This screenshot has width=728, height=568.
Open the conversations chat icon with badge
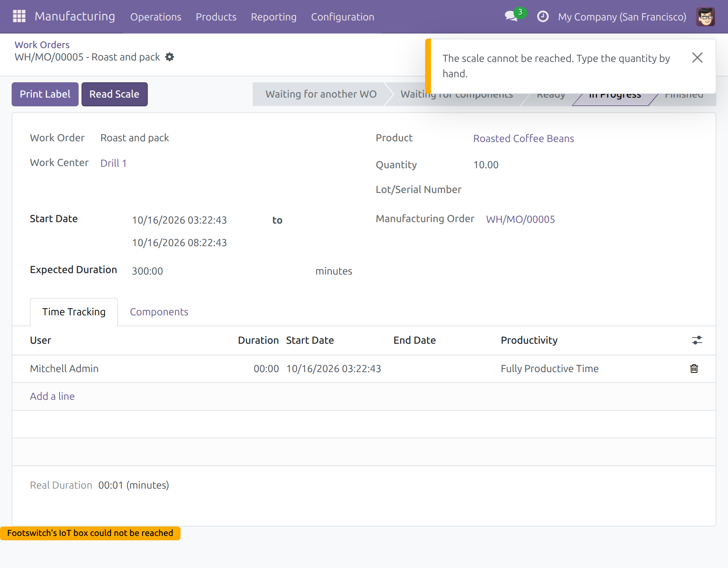(515, 16)
